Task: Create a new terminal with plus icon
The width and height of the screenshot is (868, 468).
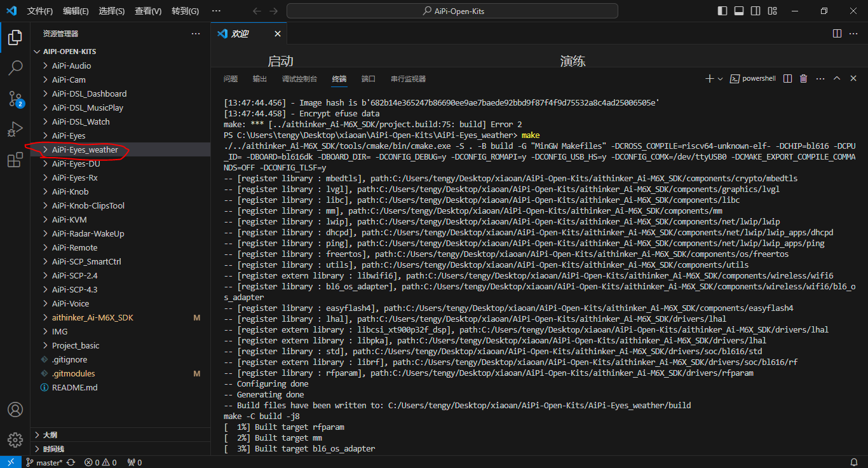Action: point(710,79)
